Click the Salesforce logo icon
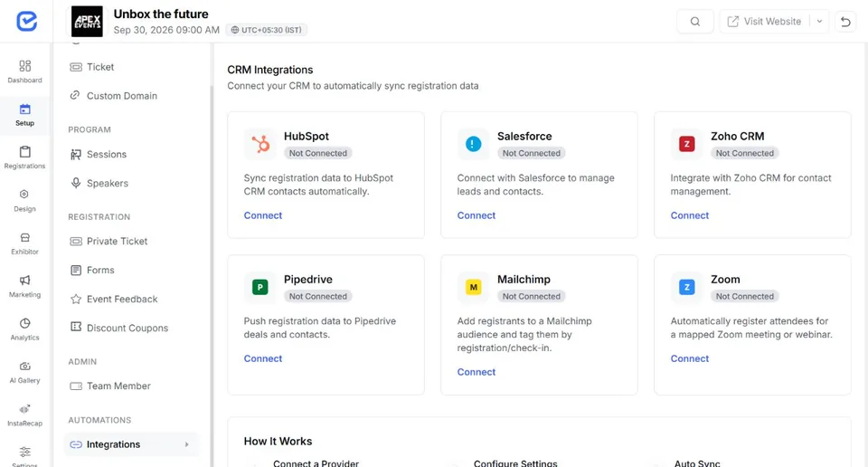This screenshot has width=868, height=467. [x=473, y=144]
